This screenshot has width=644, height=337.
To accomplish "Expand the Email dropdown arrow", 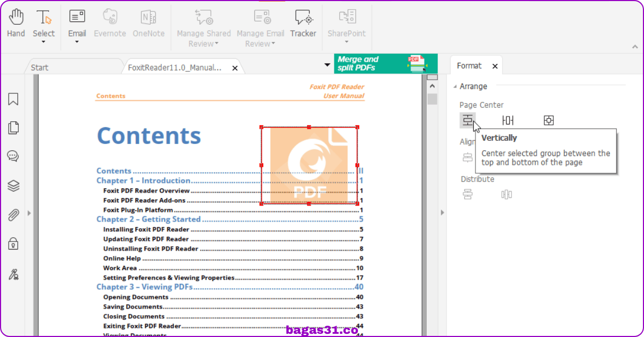I will 77,42.
